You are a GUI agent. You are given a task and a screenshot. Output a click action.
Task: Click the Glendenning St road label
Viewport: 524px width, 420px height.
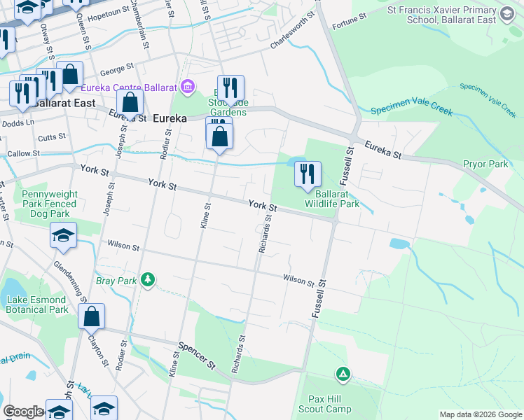(70, 281)
